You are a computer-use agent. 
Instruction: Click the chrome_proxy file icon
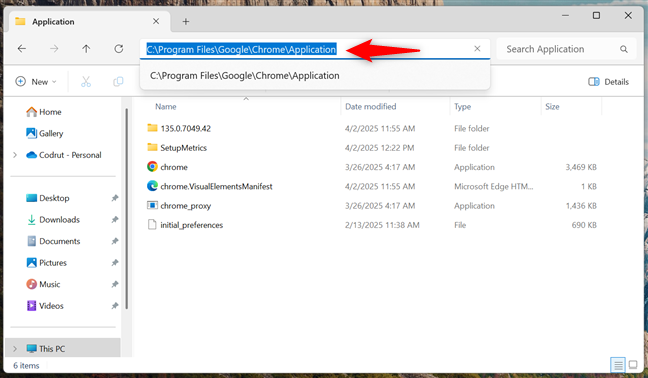(152, 205)
